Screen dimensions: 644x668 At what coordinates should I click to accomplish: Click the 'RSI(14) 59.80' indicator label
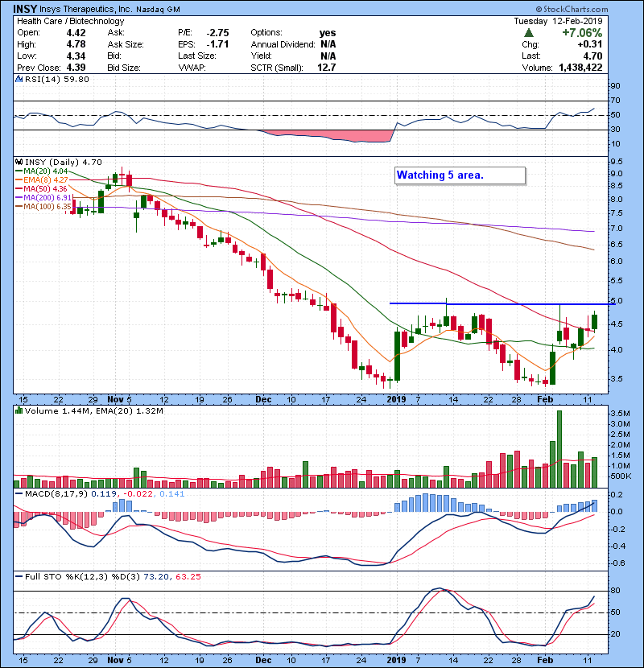56,79
